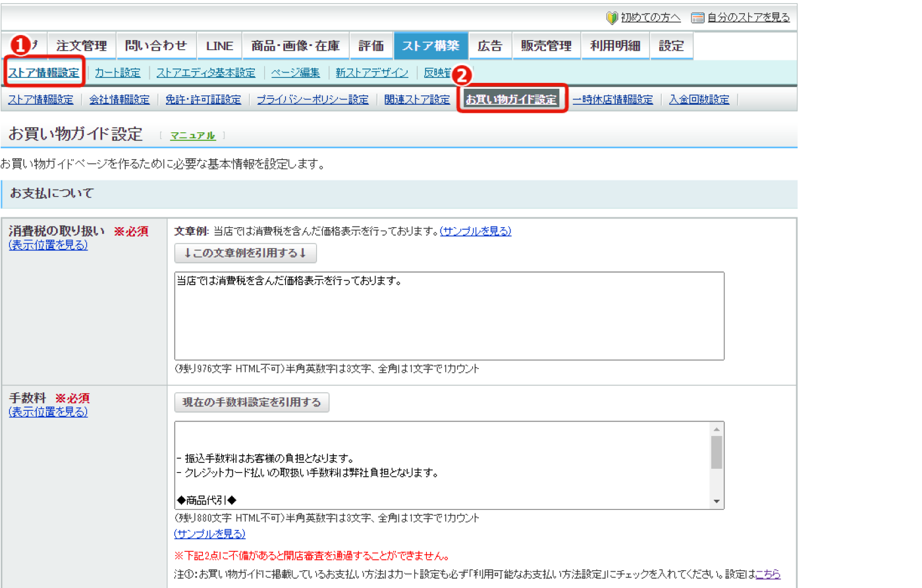Open the 入金回数設定 link
This screenshot has width=922, height=588.
[x=699, y=99]
